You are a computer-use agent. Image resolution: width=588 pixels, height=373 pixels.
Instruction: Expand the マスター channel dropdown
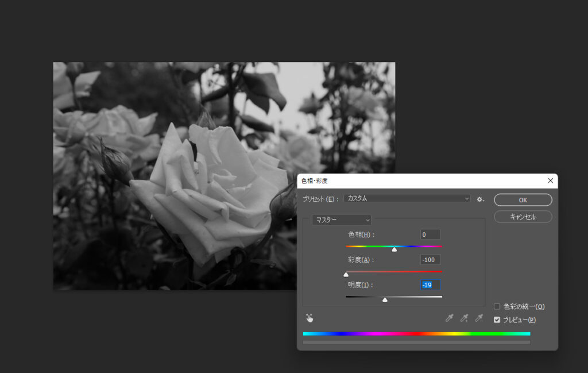(x=341, y=220)
